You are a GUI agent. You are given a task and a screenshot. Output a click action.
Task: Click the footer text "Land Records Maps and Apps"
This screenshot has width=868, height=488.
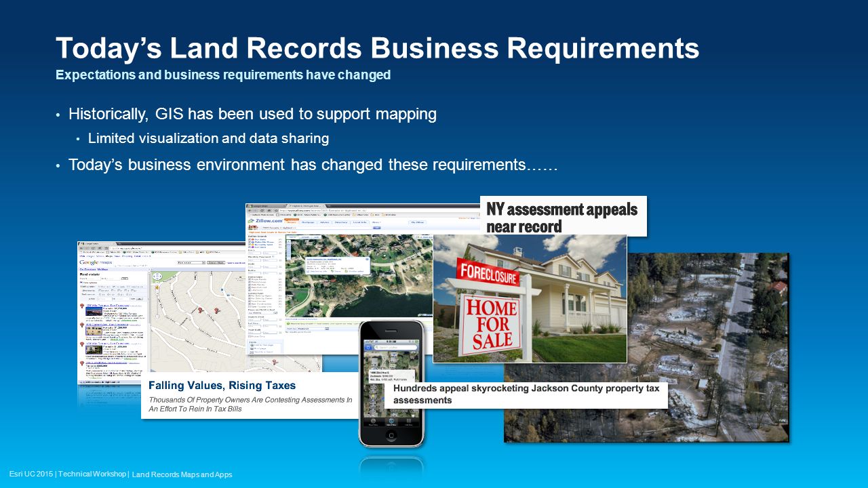[x=182, y=474]
